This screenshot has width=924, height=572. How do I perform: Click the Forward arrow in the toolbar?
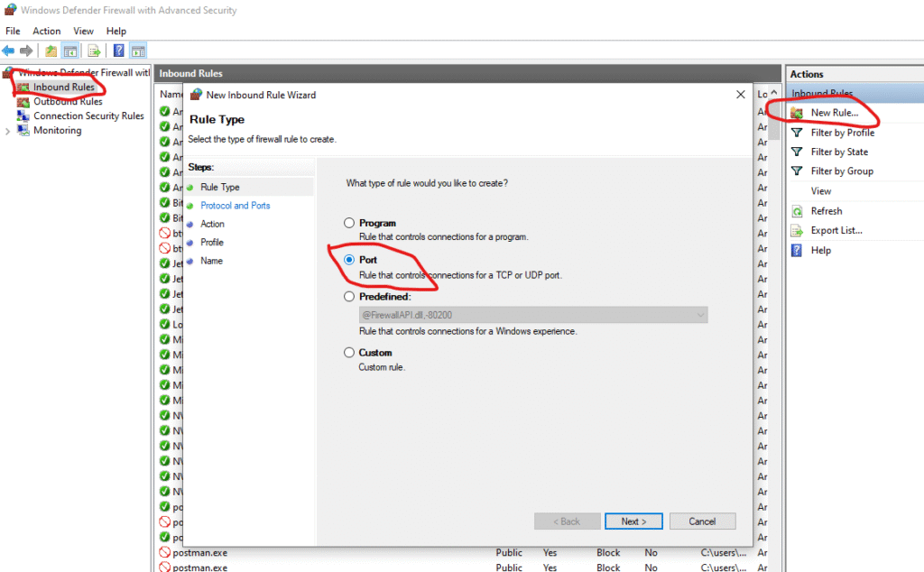coord(26,51)
